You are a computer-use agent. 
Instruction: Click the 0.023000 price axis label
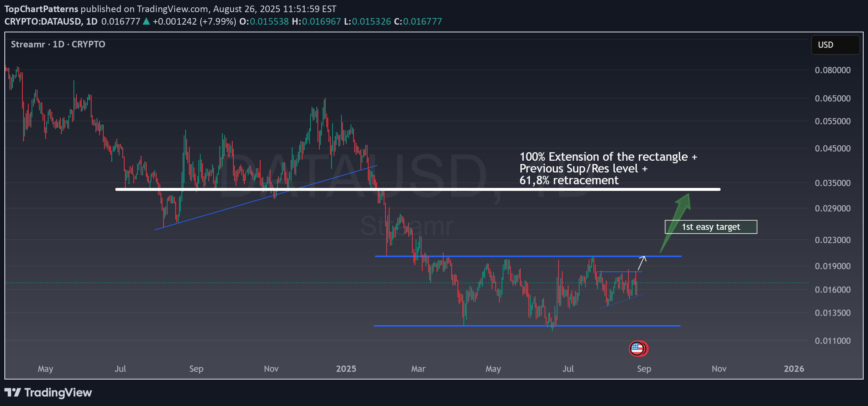tap(833, 240)
